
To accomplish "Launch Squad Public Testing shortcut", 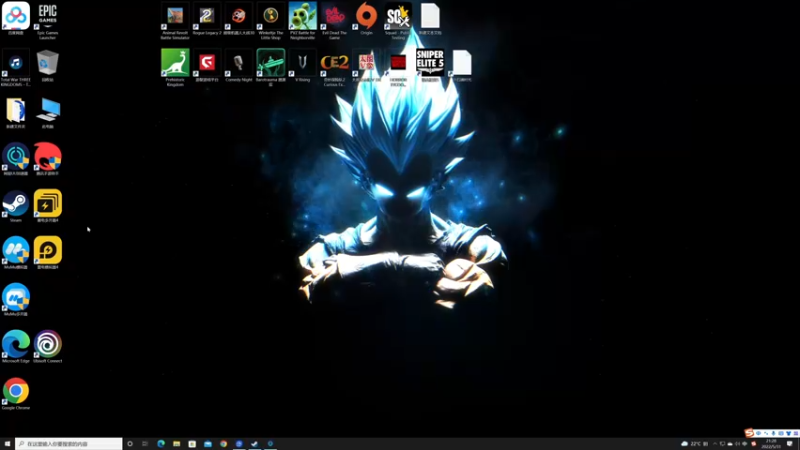I will tap(398, 21).
